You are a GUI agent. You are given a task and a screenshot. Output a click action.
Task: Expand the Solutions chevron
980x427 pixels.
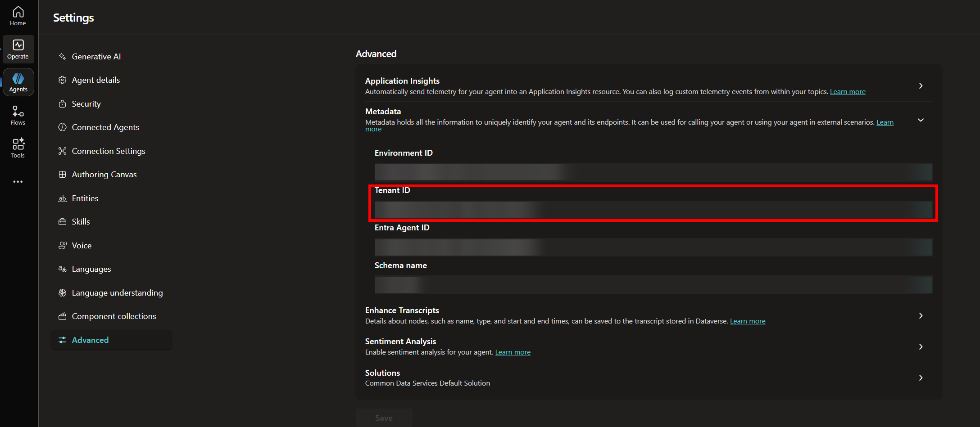921,378
